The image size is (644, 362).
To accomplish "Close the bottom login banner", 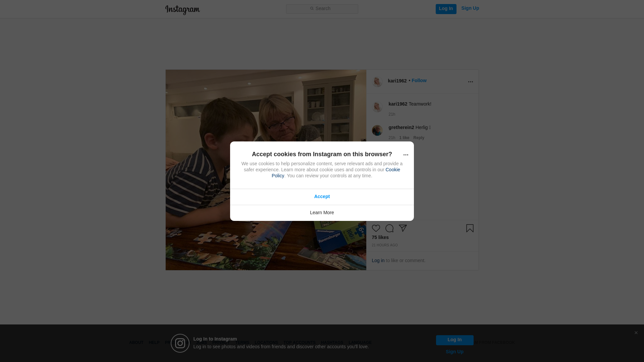I will (636, 333).
